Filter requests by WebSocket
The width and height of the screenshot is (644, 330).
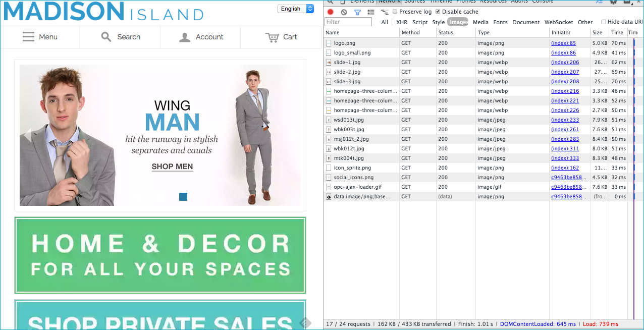click(559, 22)
